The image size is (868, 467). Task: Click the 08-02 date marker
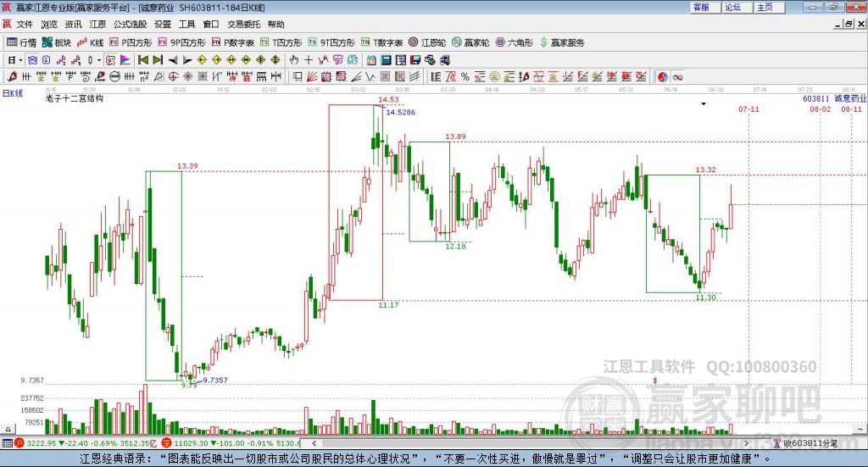(821, 109)
